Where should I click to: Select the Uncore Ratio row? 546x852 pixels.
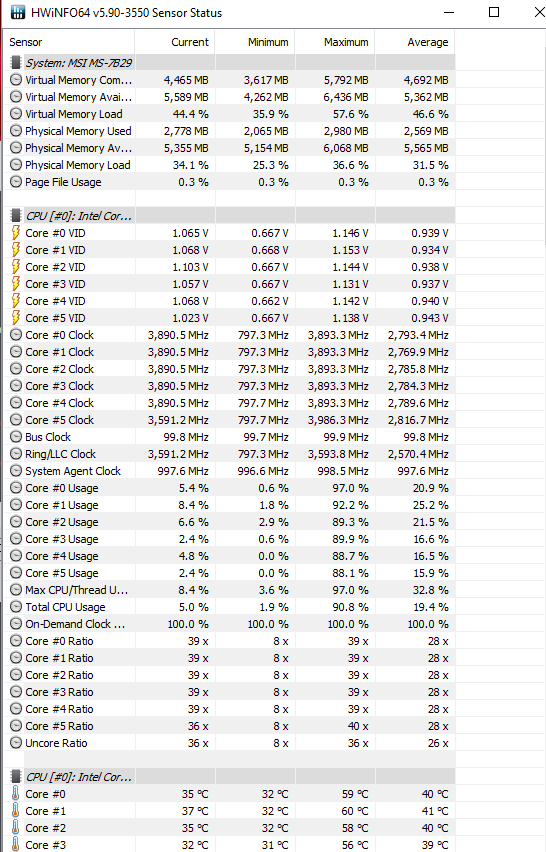tap(230, 743)
